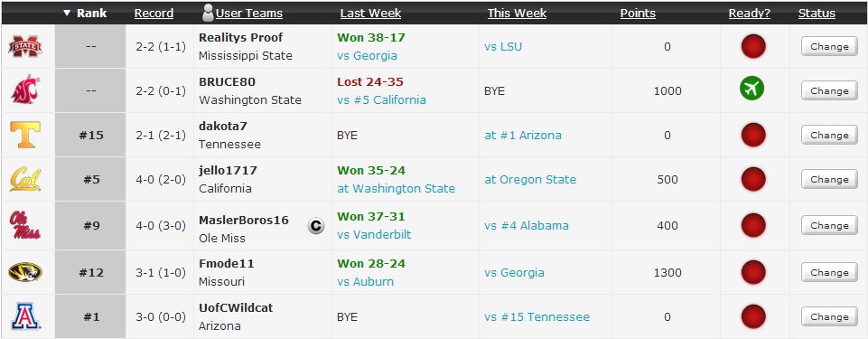Screen dimensions: 868x339
Task: Toggle red ready indicator for Realitys Proof
Action: [x=753, y=46]
